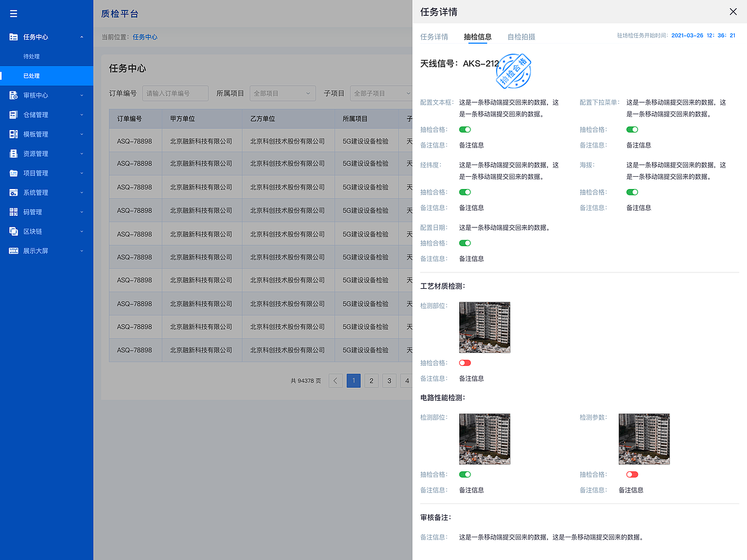Open 仓储管理 via its sidebar icon
Viewport: 747px width, 560px height.
pyautogui.click(x=13, y=114)
